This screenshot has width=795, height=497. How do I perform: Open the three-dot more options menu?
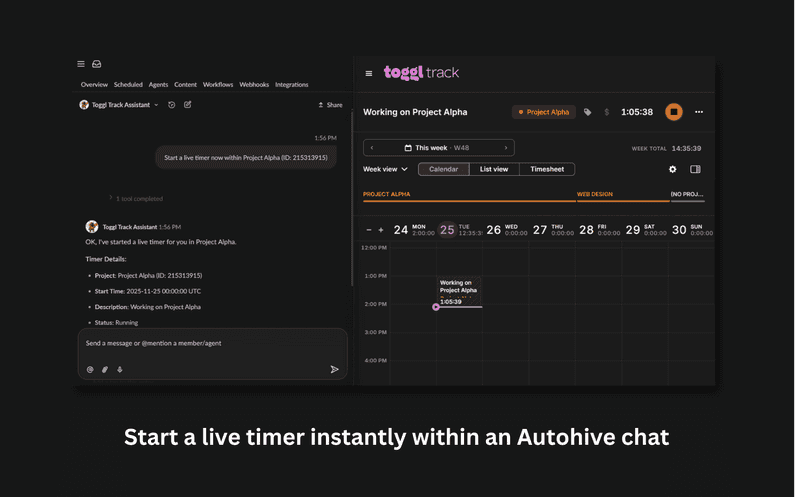click(x=699, y=112)
